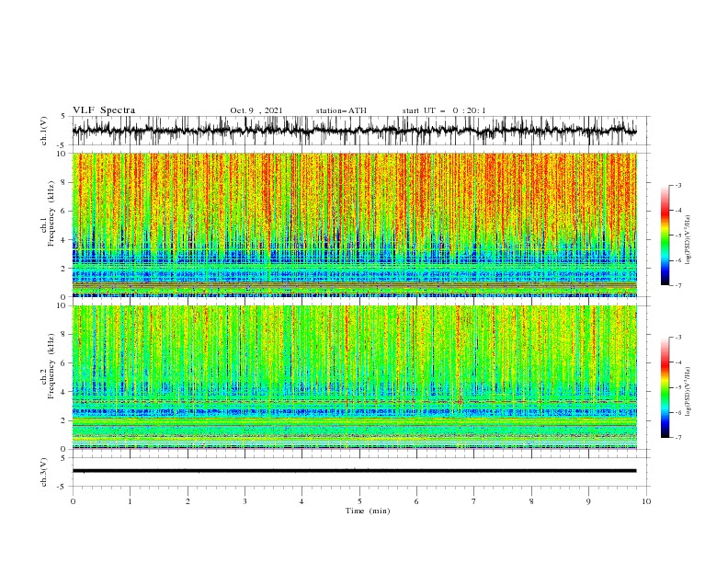The width and height of the screenshot is (728, 563).
Task: Click time axis tick label '7'
Action: pos(474,501)
